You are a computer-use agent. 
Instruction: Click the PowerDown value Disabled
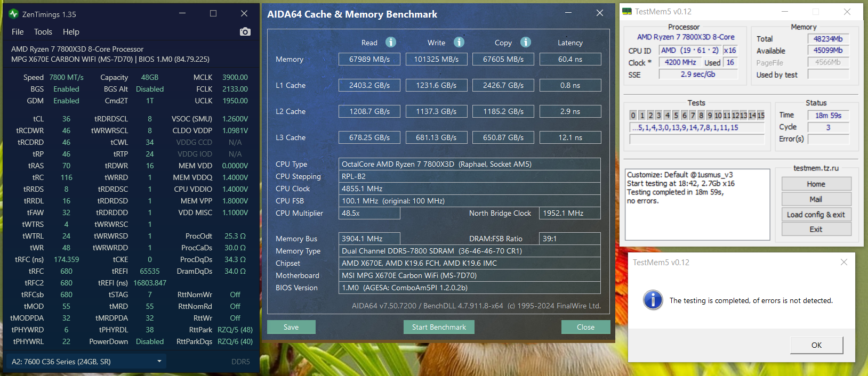click(x=150, y=341)
